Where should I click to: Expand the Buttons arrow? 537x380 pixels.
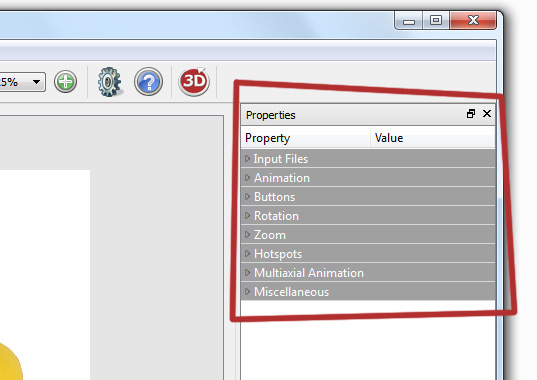coord(248,197)
